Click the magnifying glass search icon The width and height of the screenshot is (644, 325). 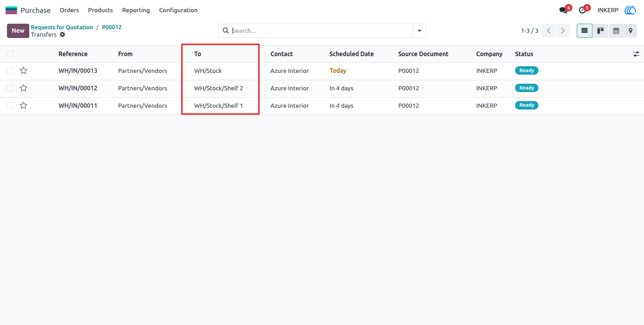click(x=226, y=31)
